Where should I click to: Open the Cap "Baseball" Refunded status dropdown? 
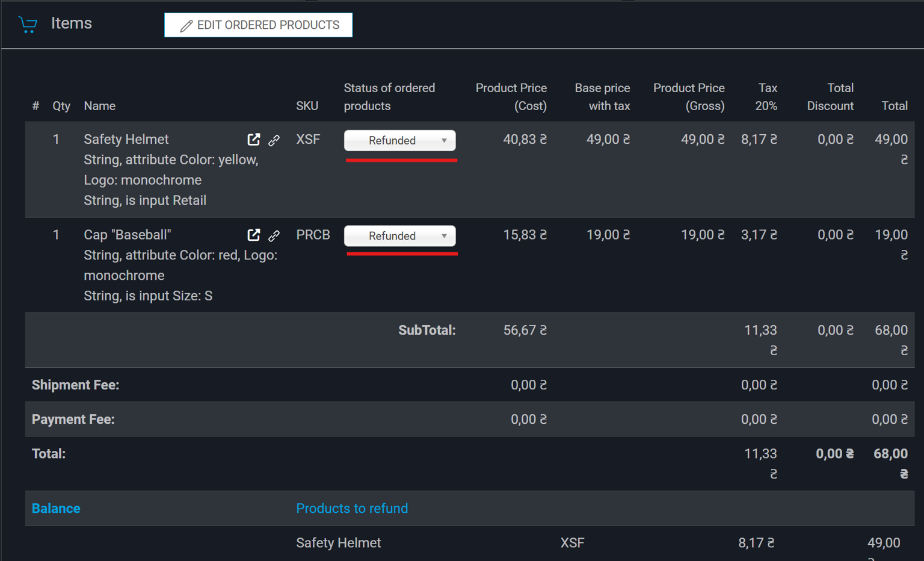[x=399, y=236]
